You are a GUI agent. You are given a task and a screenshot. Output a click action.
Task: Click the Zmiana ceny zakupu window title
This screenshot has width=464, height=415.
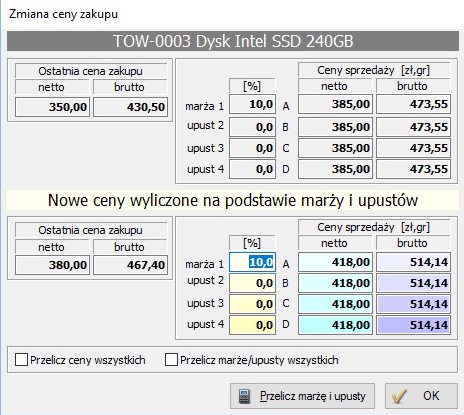pyautogui.click(x=63, y=14)
